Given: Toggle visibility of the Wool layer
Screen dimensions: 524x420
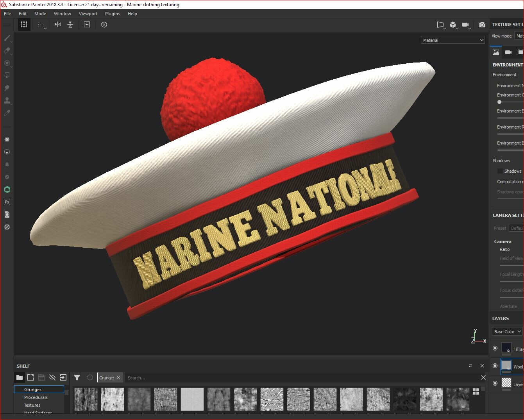Looking at the screenshot, I should click(x=495, y=366).
